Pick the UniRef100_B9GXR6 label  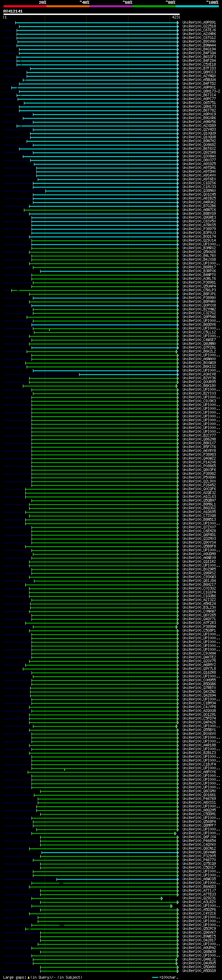[199, 118]
